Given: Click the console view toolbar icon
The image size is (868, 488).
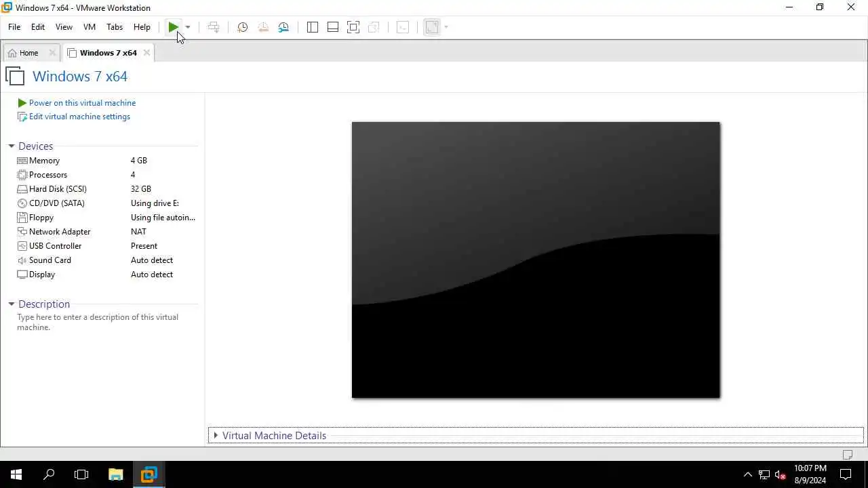Looking at the screenshot, I should coord(403,27).
